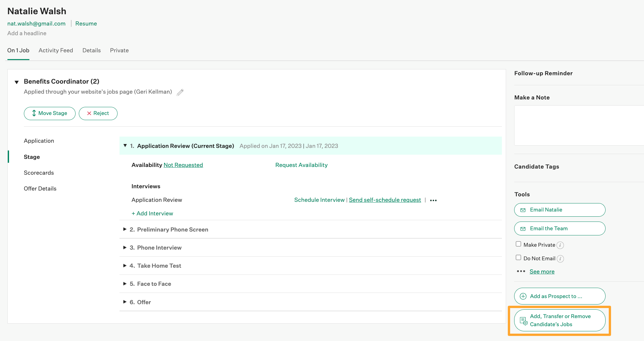Open the Private tab

(119, 50)
